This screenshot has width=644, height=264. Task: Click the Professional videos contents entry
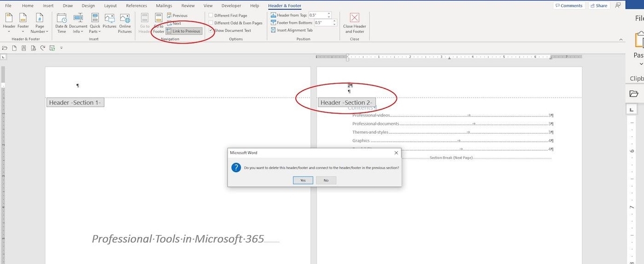point(452,115)
